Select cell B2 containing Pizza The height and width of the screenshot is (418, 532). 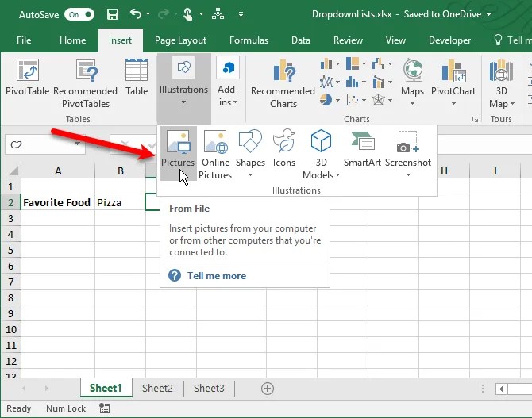120,202
